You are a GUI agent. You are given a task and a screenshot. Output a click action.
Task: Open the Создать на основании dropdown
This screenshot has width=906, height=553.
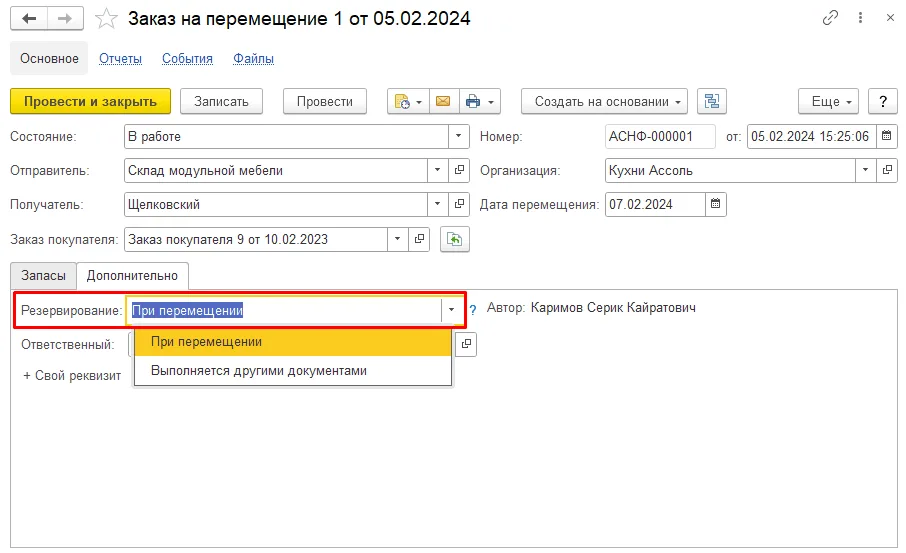[604, 102]
